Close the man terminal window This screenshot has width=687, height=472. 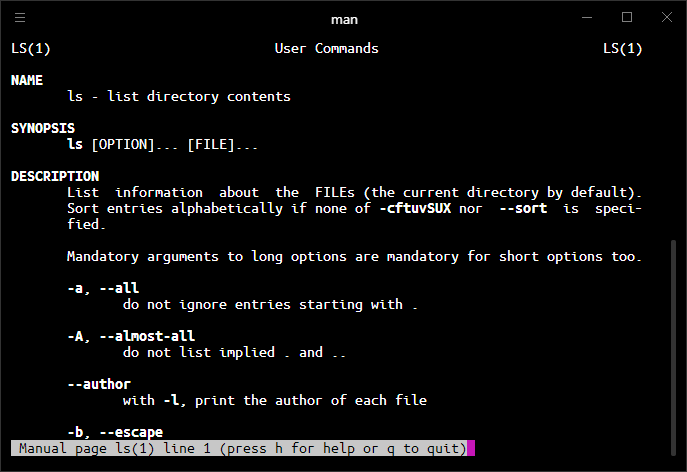click(667, 17)
